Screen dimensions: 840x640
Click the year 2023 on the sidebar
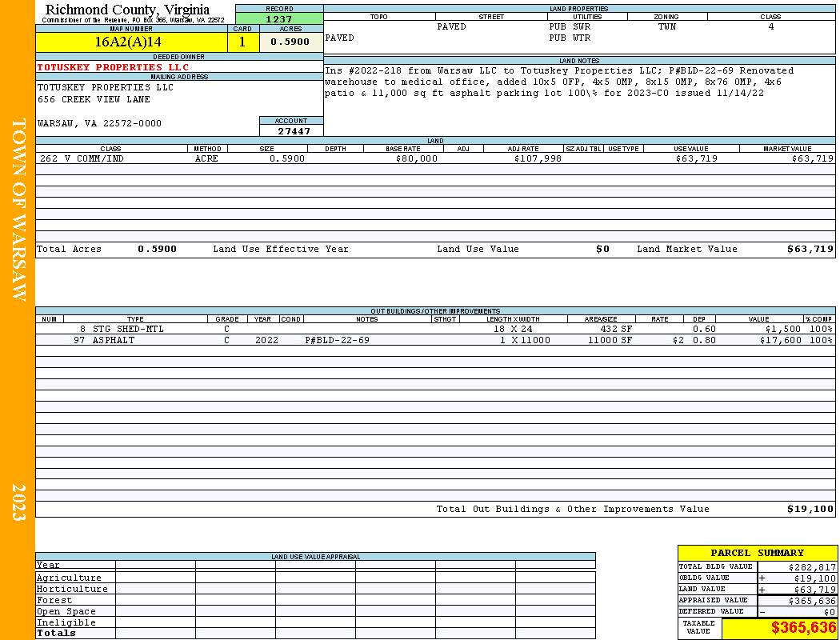[x=18, y=502]
